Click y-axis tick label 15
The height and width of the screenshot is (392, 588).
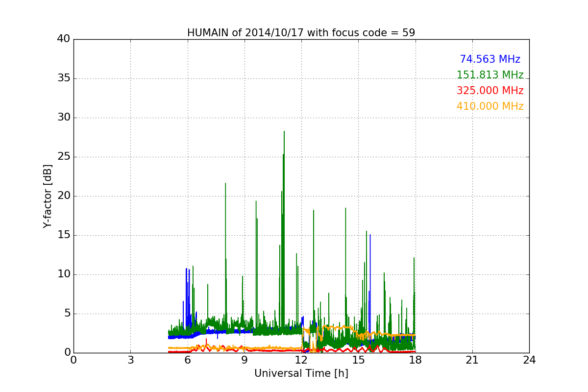(x=64, y=235)
